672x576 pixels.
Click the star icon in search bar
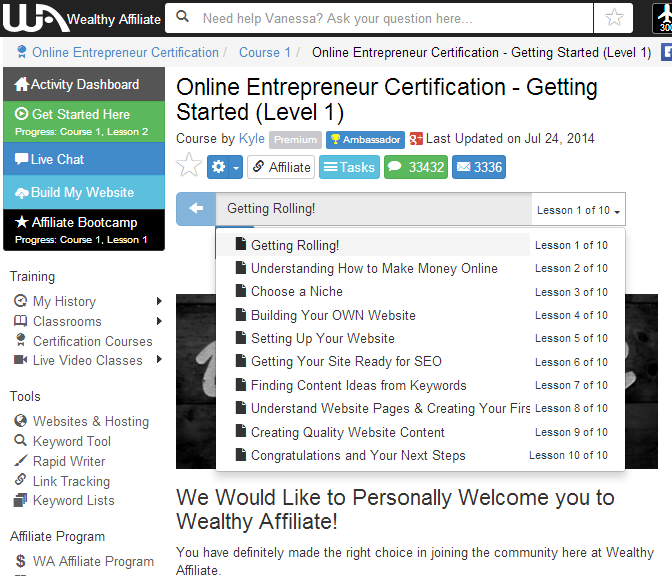(x=614, y=18)
